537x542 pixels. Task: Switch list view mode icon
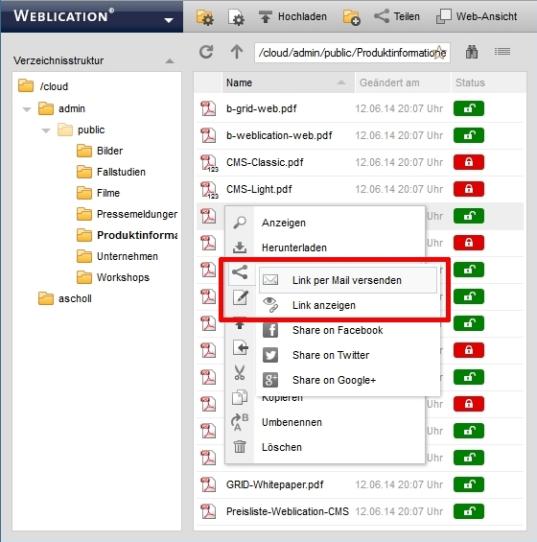[502, 52]
